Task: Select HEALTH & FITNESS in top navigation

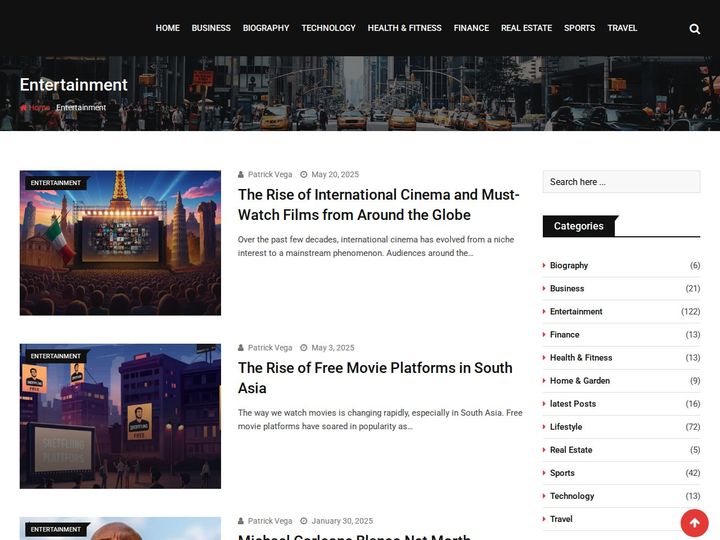Action: [405, 28]
